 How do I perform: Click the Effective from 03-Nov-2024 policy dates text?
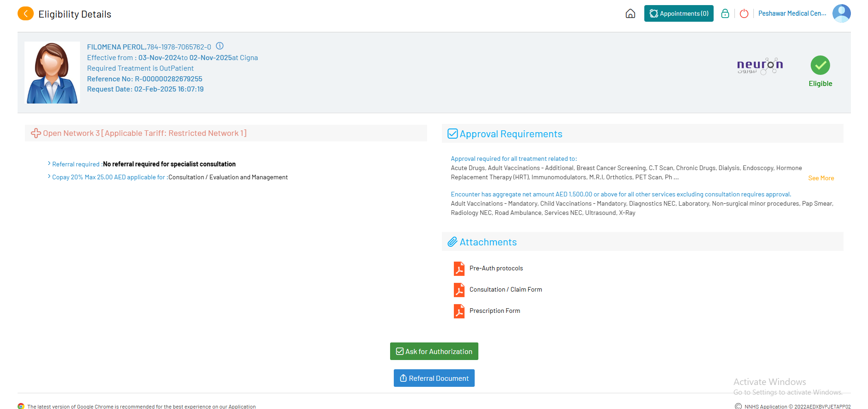tap(172, 58)
